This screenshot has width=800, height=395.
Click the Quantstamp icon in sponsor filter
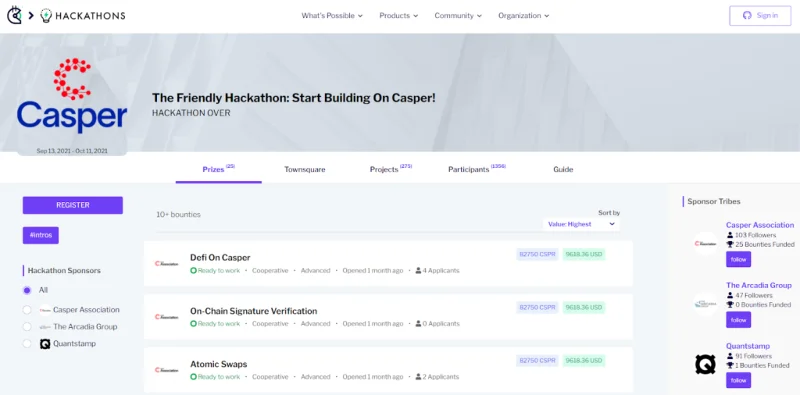pos(45,344)
